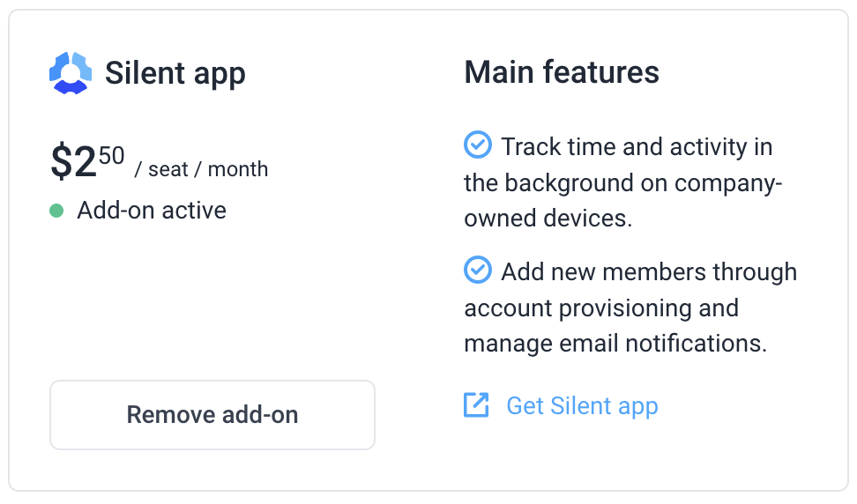
Task: Click 'the background on company-' text line
Action: pos(623,183)
